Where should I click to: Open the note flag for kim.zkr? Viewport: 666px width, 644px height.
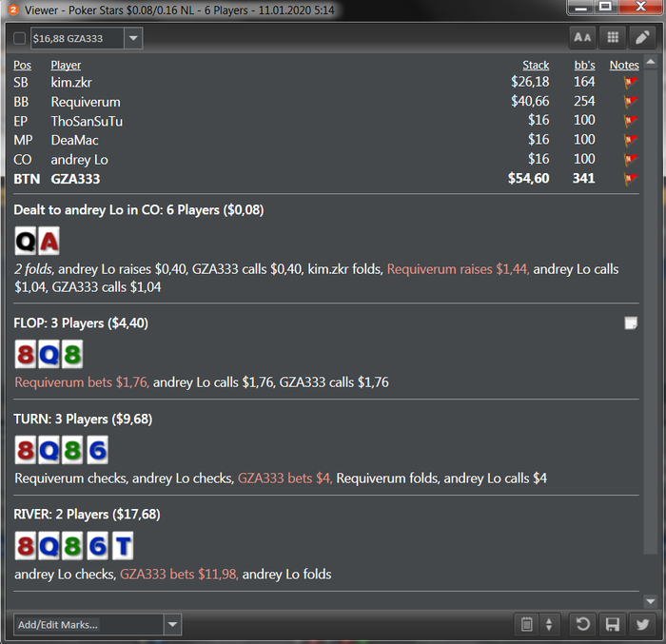click(630, 82)
